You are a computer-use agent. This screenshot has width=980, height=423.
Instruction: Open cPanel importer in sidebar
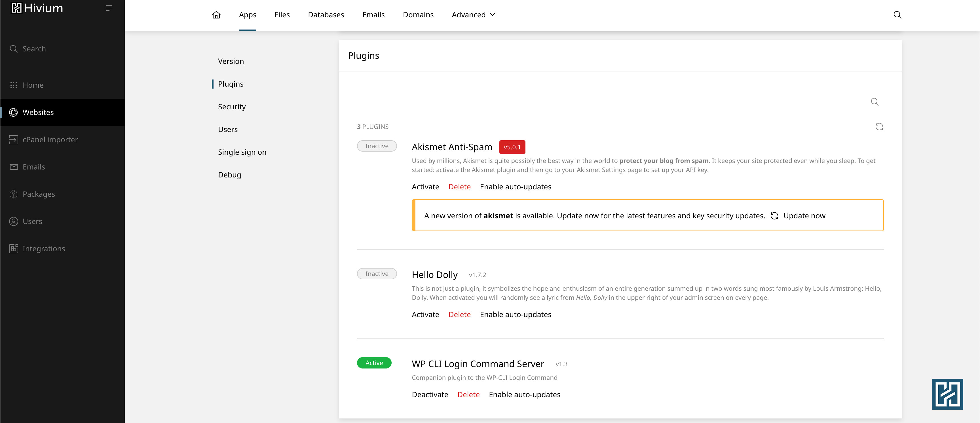[50, 140]
